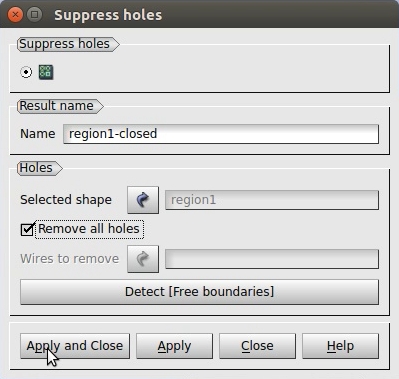This screenshot has width=399, height=379.
Task: Click the empty Wires to remove field
Action: 272,259
